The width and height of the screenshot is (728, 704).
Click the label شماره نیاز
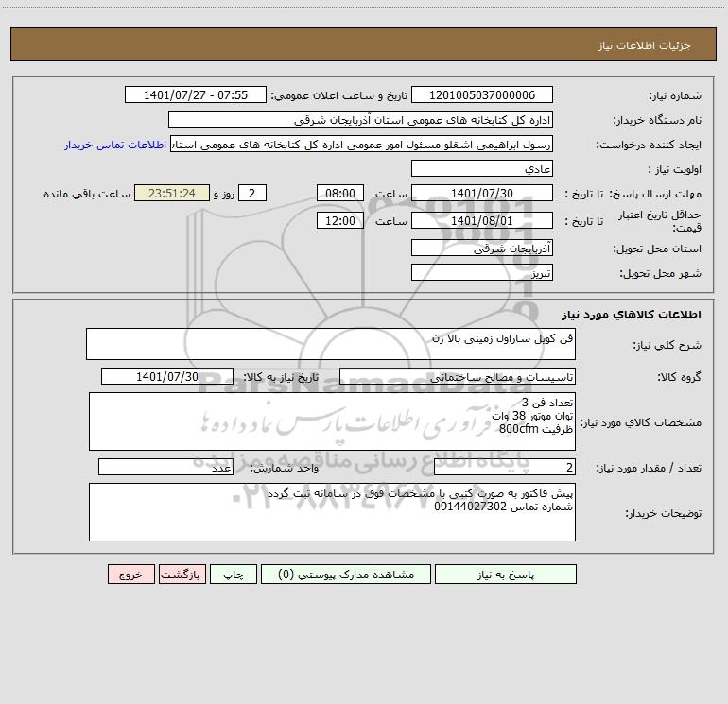tap(675, 96)
